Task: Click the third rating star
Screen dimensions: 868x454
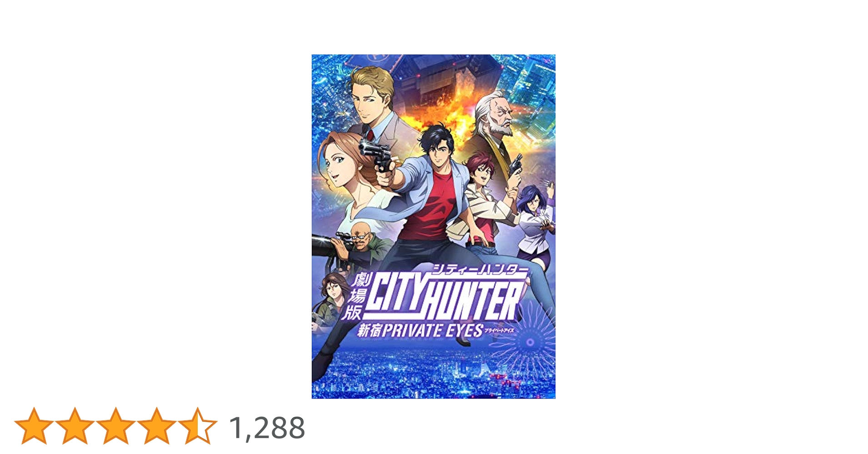Action: 115,425
